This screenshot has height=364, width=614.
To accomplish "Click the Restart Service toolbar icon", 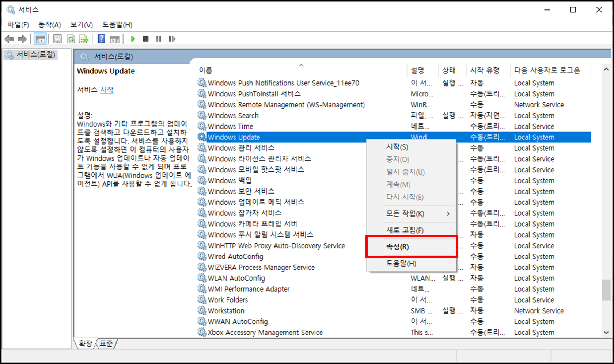I will 172,39.
